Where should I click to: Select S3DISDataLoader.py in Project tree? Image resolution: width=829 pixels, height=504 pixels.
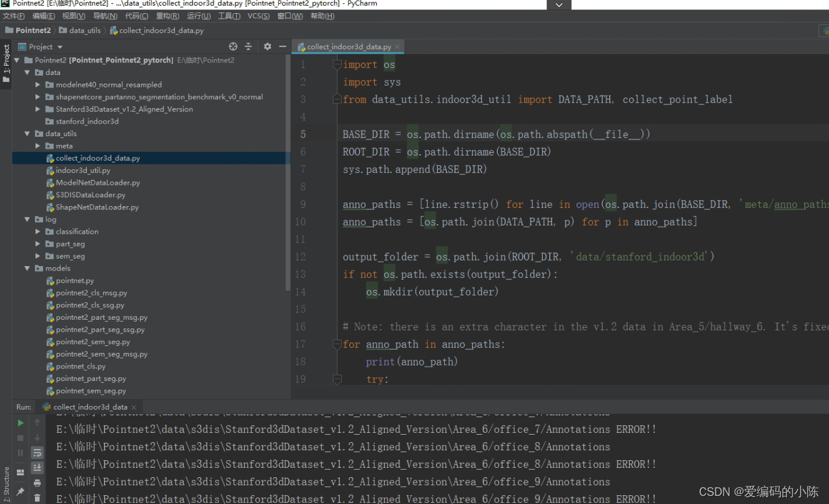click(91, 195)
